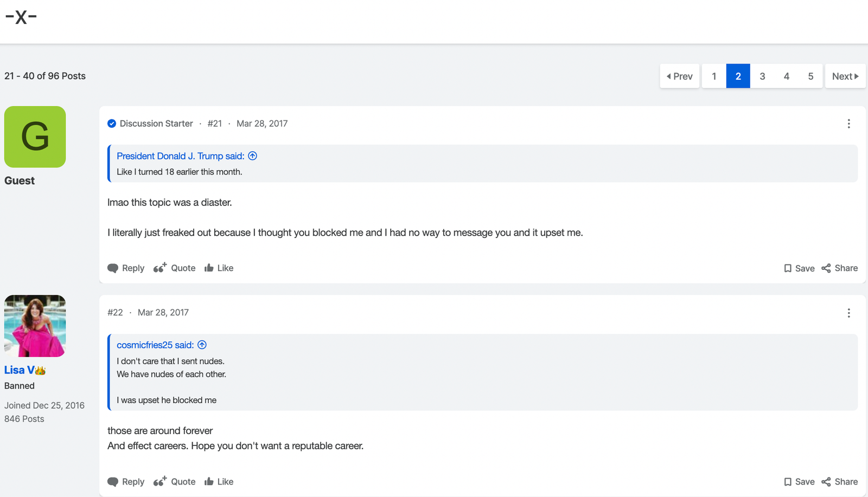
Task: Click Lisa V's avatar thumbnail
Action: 35,326
